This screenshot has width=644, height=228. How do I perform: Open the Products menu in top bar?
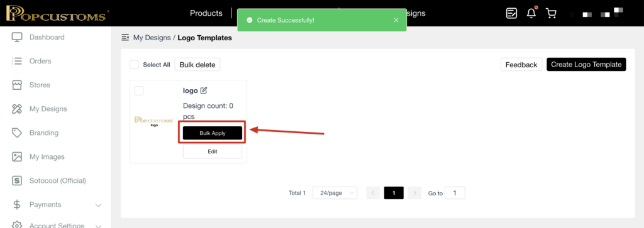(x=206, y=13)
